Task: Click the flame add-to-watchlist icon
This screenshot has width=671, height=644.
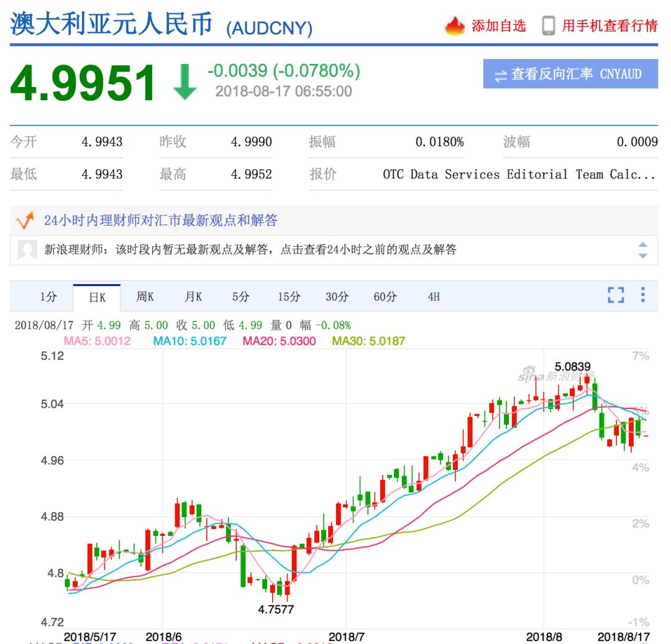Action: [x=455, y=25]
